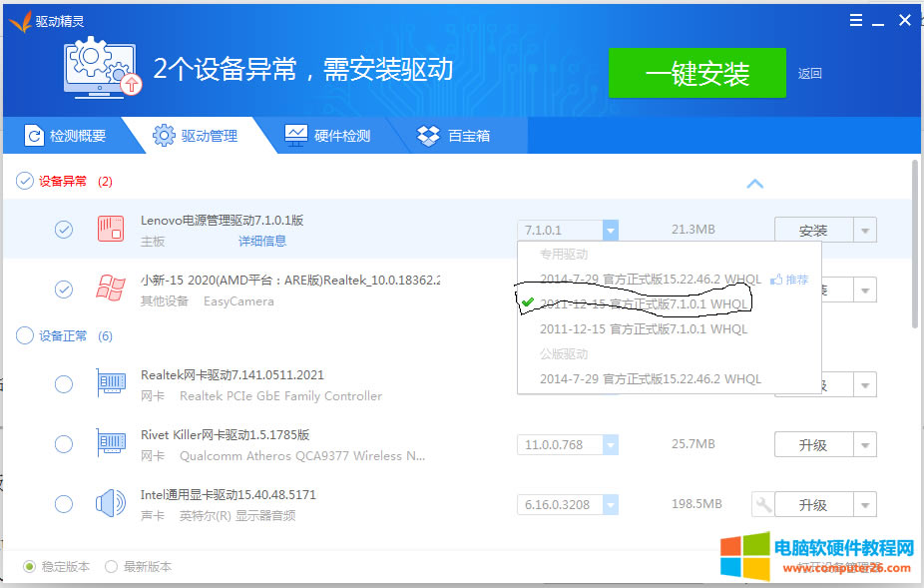
Task: Open the dropdown arrow beside the 安装 button
Action: point(864,229)
